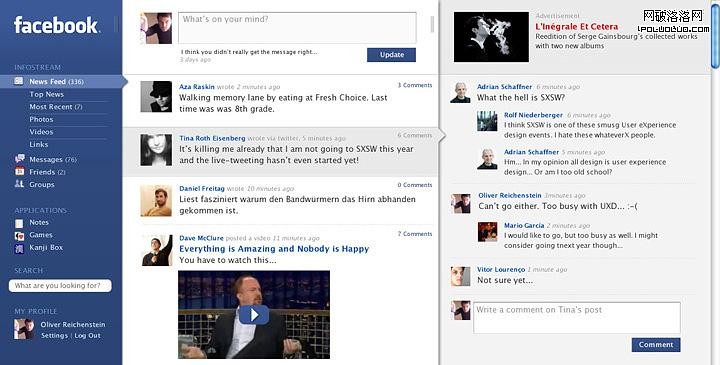Open the Log Out link

[87, 336]
